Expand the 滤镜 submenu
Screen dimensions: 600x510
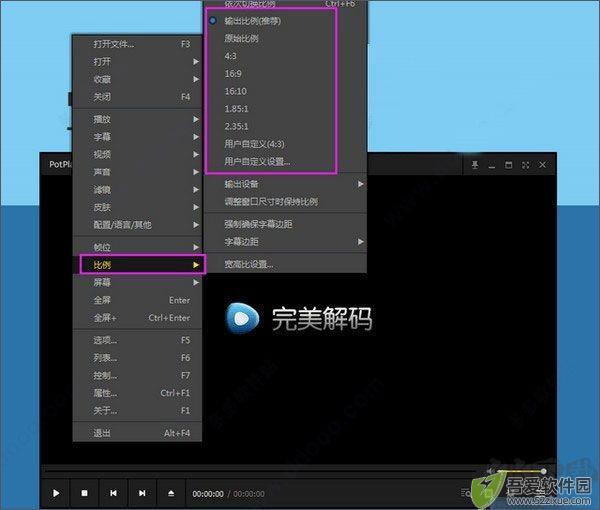[x=137, y=190]
